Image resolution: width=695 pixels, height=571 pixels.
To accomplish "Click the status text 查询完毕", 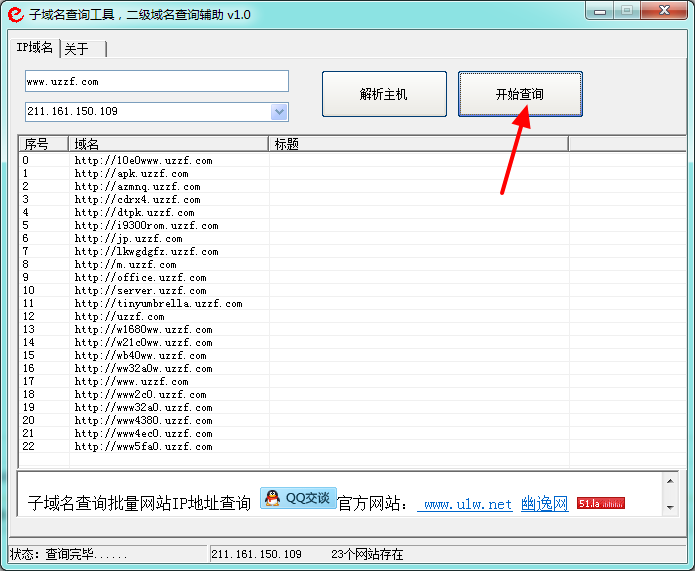I will [70, 554].
